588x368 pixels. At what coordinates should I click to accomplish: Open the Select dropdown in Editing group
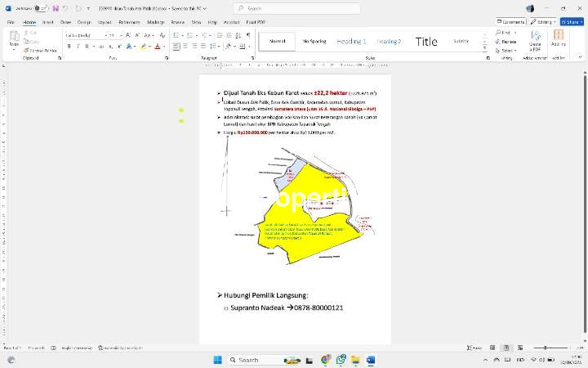(506, 51)
